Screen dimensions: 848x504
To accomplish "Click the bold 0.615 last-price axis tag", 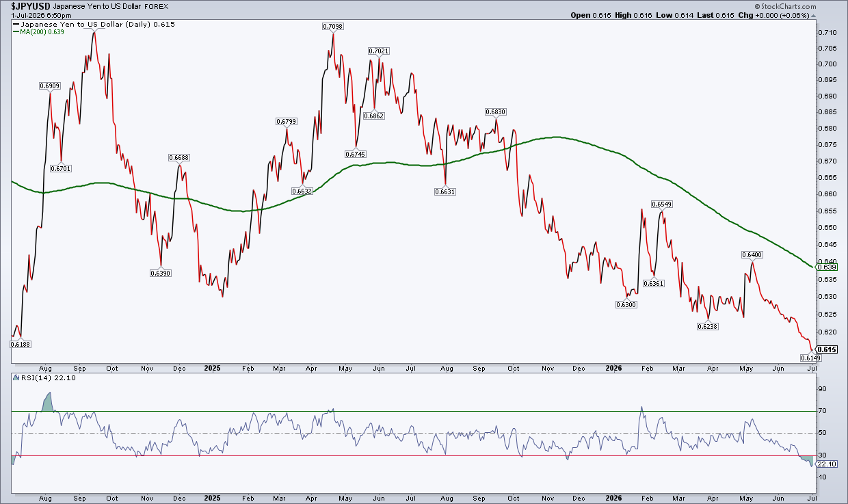I will (826, 349).
